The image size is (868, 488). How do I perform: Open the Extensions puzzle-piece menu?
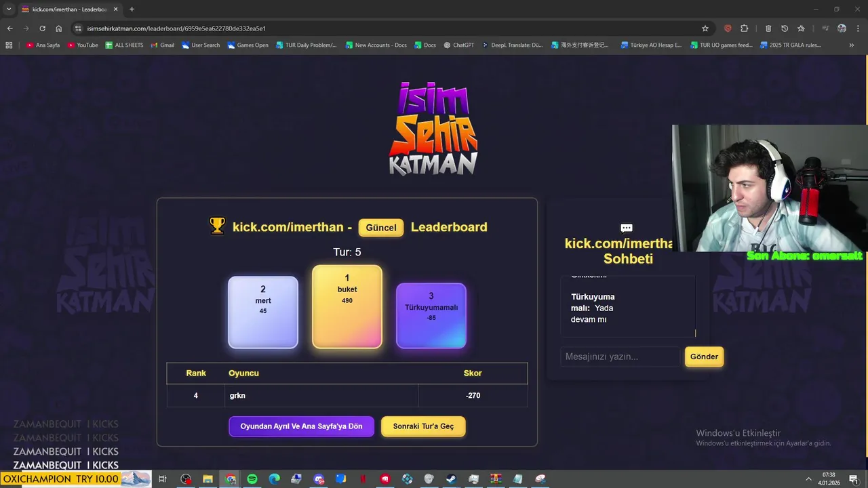click(744, 28)
